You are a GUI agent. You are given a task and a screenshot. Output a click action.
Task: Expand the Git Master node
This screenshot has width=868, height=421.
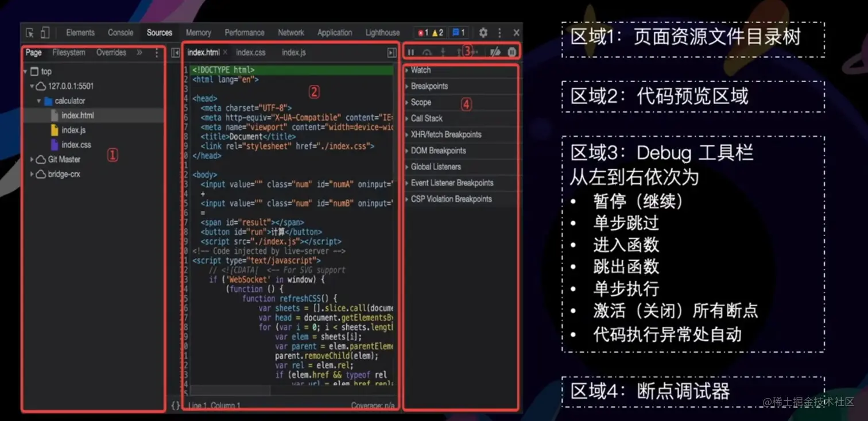(32, 160)
